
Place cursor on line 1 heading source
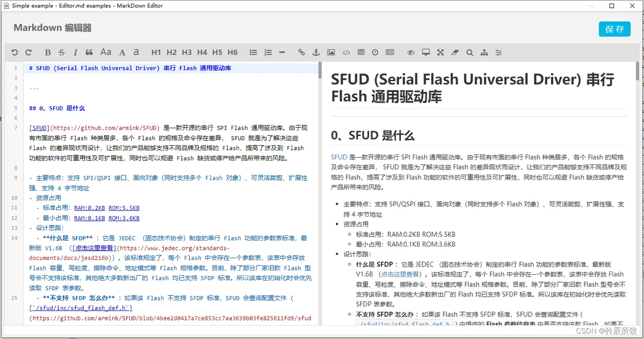(130, 68)
